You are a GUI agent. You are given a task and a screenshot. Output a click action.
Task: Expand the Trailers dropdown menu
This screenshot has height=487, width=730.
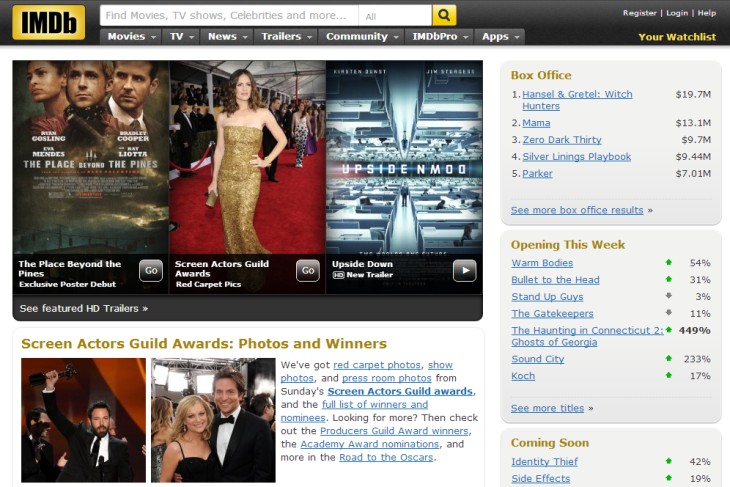pos(286,36)
